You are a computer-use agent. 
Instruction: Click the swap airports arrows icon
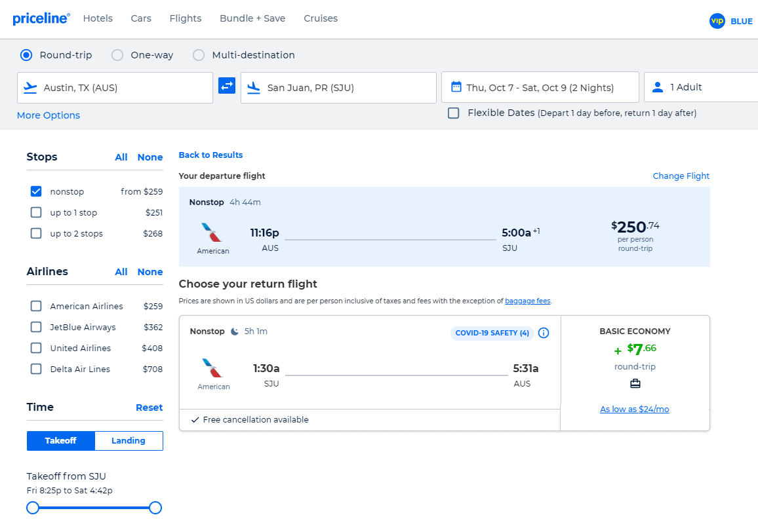226,86
